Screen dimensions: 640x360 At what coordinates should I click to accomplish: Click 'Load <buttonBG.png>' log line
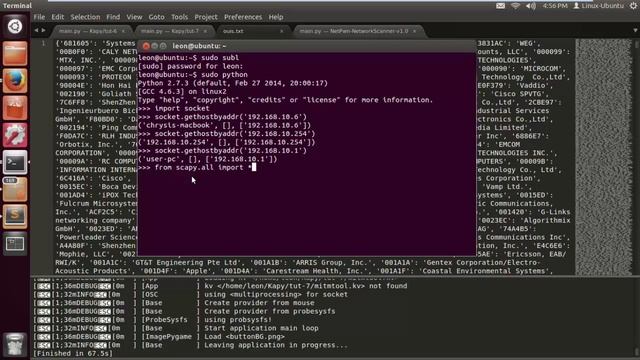tap(244, 337)
